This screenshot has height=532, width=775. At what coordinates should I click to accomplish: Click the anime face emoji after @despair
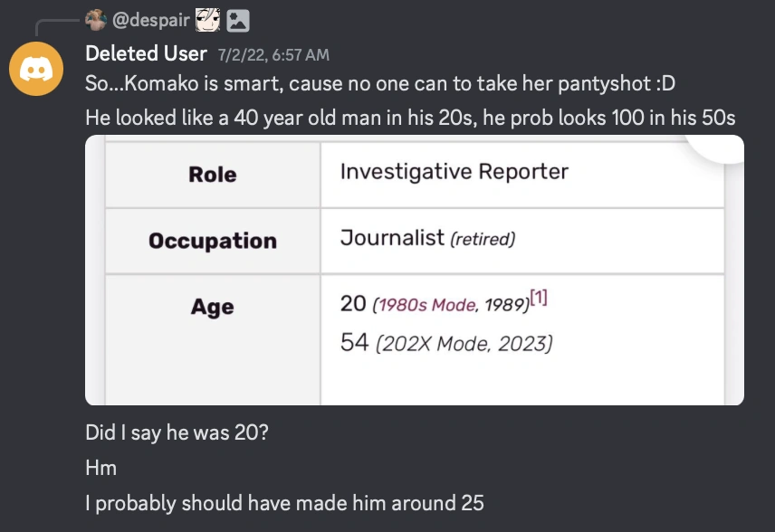208,19
